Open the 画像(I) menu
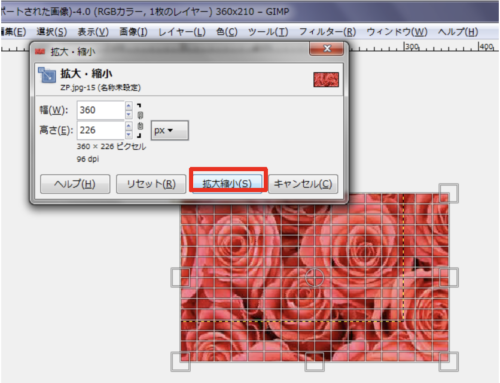Viewport: 500px width, 383px height. pyautogui.click(x=133, y=32)
